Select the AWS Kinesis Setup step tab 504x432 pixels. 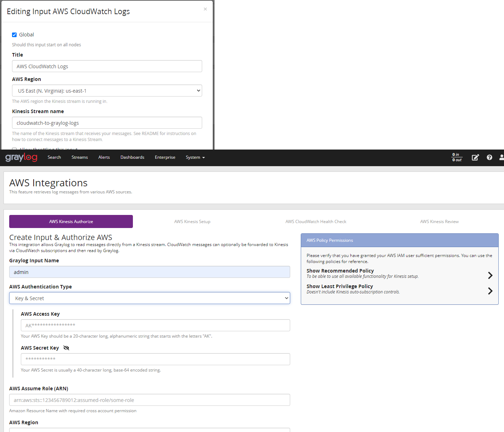click(x=192, y=222)
